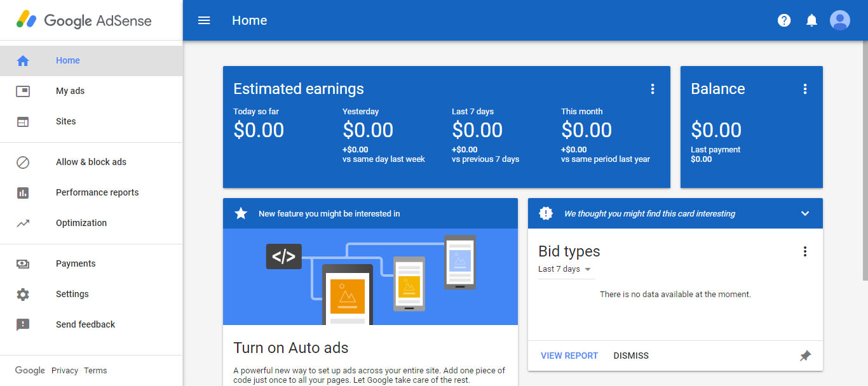
Task: Click the Auto ads illustration banner
Action: point(370,277)
